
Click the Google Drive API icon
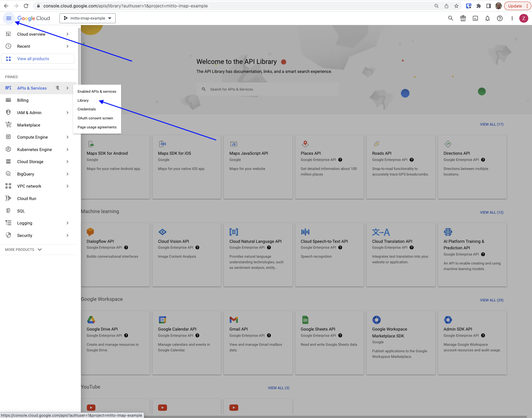coord(91,320)
